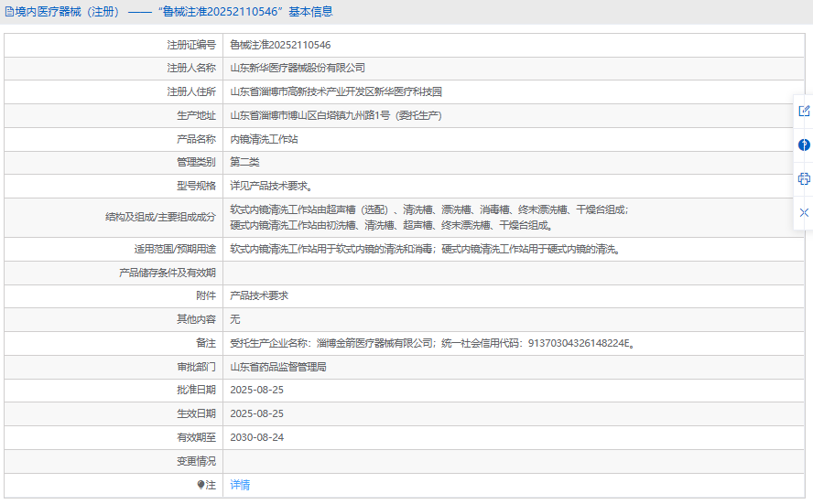Click production address 山东省淄博市博山区白塔镇九州路1号
This screenshot has height=504, width=813.
(336, 115)
